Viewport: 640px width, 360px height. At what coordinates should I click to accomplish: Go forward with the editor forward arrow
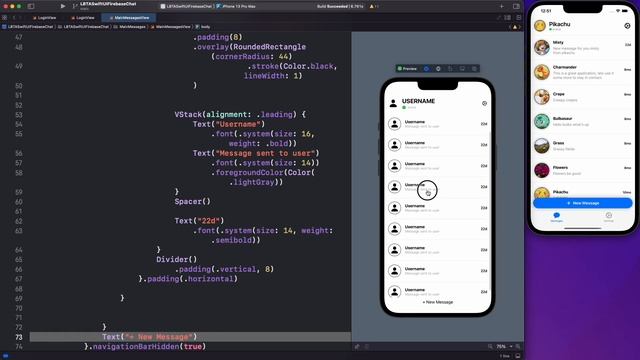point(20,18)
